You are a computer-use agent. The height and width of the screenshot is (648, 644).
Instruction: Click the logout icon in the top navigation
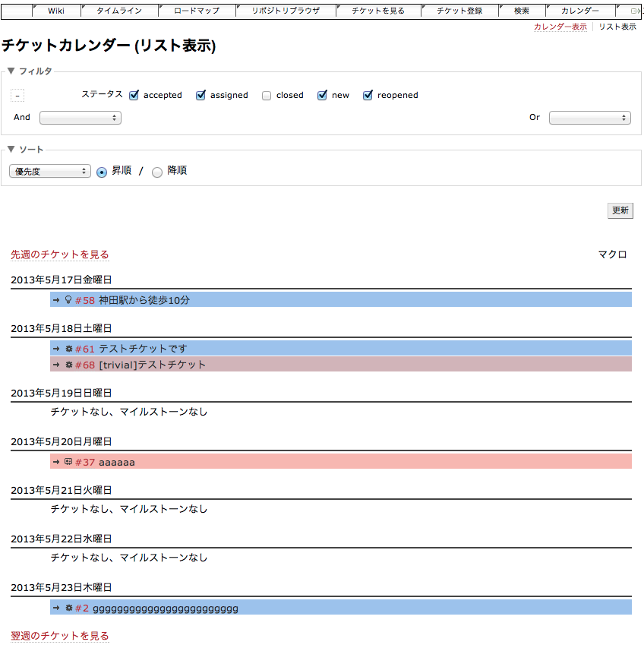(x=635, y=11)
